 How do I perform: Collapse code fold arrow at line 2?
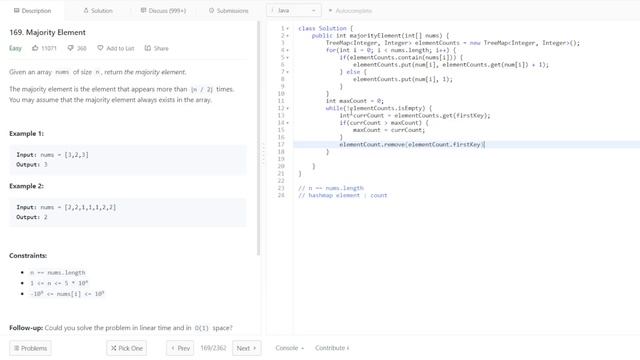click(x=287, y=36)
